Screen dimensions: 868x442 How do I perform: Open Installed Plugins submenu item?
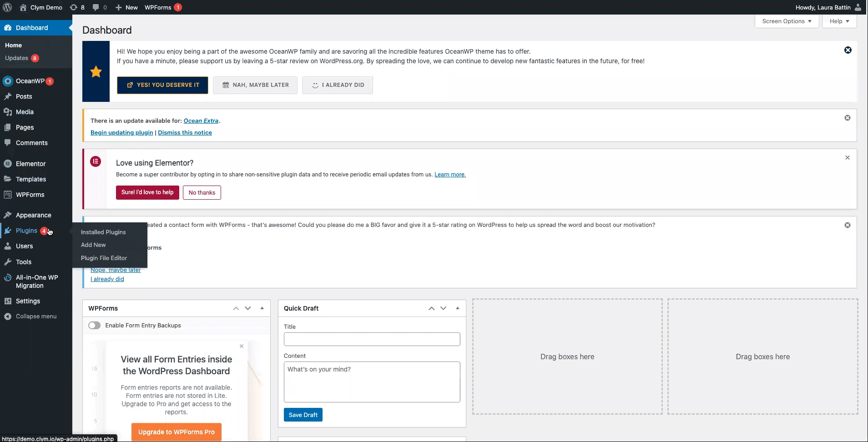click(103, 232)
